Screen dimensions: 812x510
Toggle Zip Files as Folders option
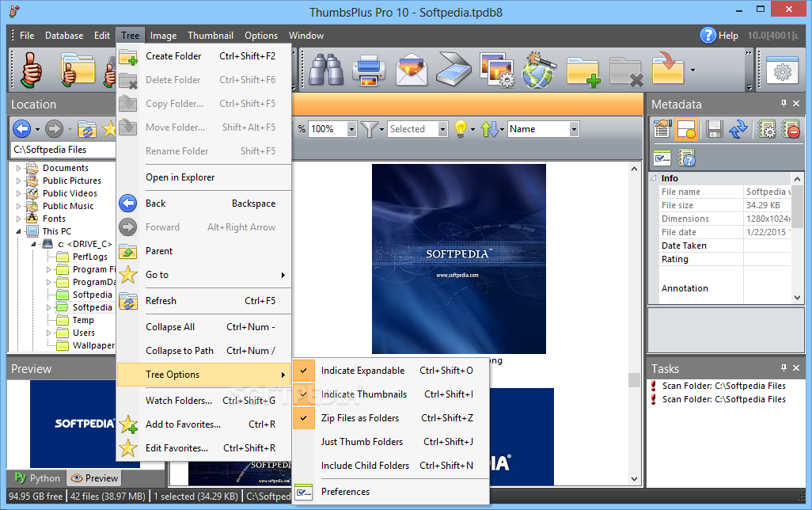(391, 418)
